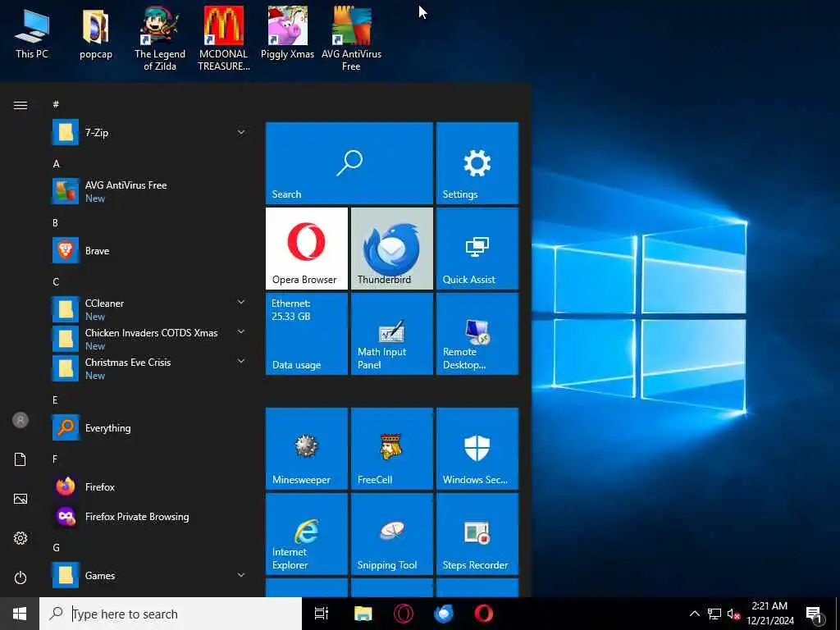Open Opera GX outline icon on taskbar
This screenshot has height=630, width=840.
coord(404,614)
